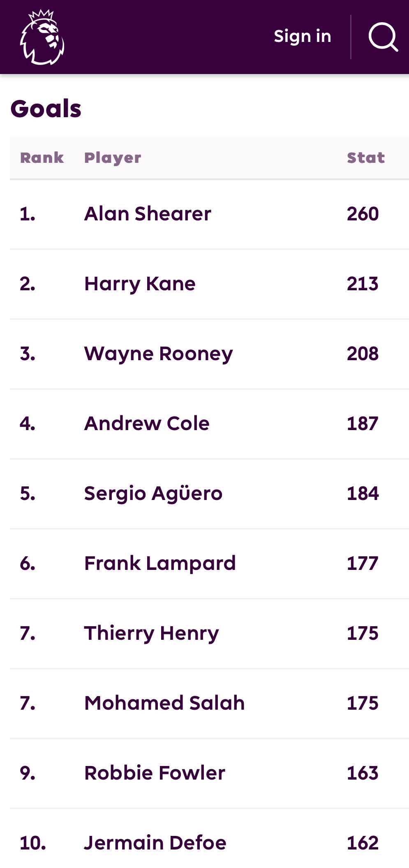Screen dimensions: 409x868
Task: Select Harry Kane in goals list
Action: pos(140,284)
